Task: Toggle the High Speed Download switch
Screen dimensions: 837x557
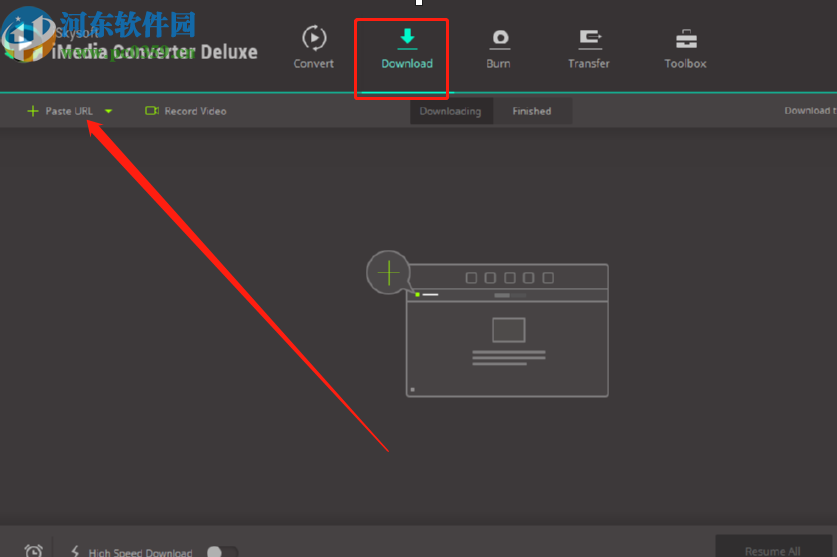Action: (222, 552)
